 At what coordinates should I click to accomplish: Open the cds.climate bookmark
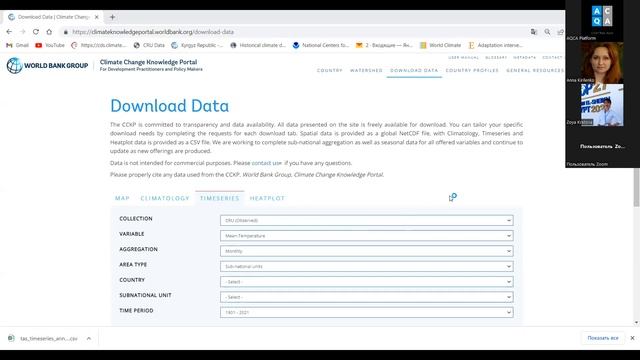pyautogui.click(x=99, y=45)
